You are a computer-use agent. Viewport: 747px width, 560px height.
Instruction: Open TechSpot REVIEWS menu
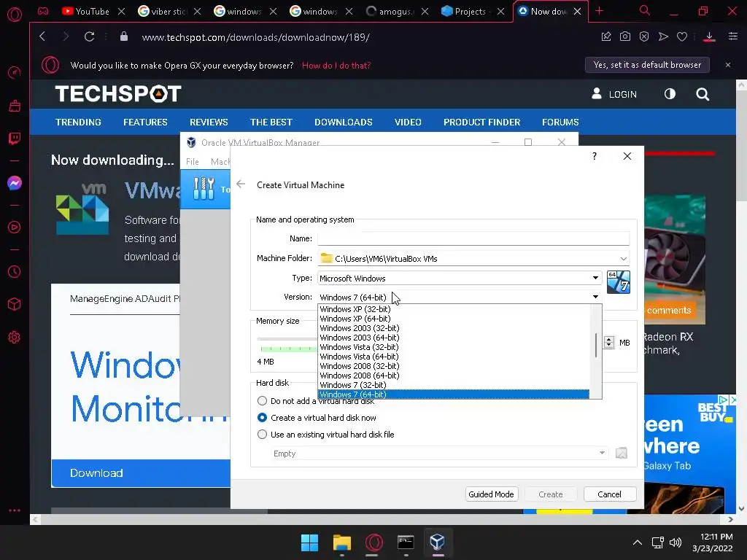coord(209,122)
